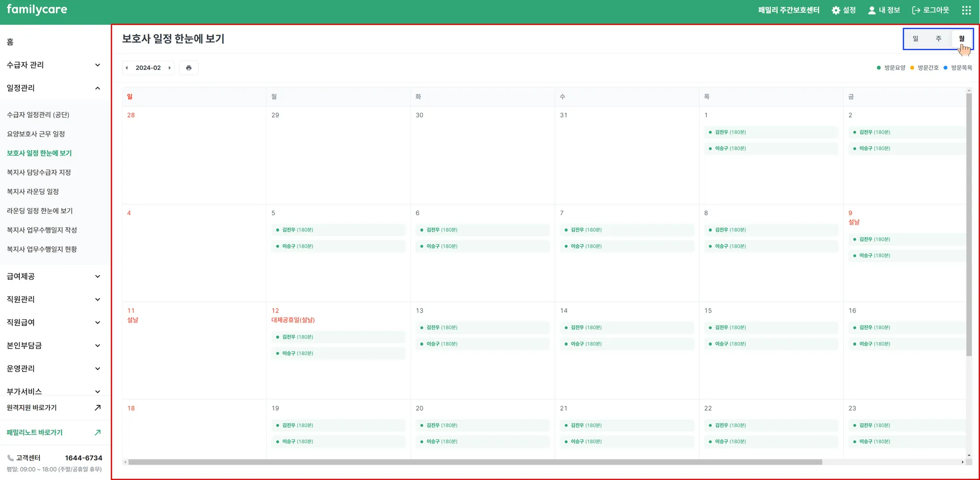The height and width of the screenshot is (480, 980).
Task: Open 김진우 event on February 14
Action: 627,328
